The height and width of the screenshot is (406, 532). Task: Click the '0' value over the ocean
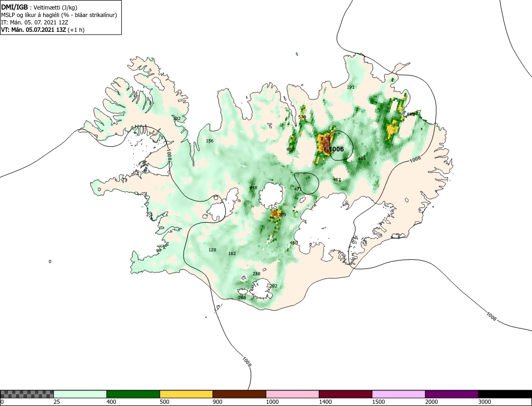pos(50,261)
